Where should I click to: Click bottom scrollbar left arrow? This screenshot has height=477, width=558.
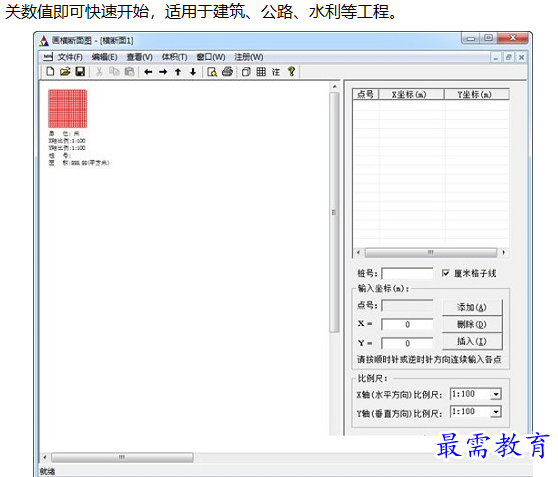click(45, 457)
